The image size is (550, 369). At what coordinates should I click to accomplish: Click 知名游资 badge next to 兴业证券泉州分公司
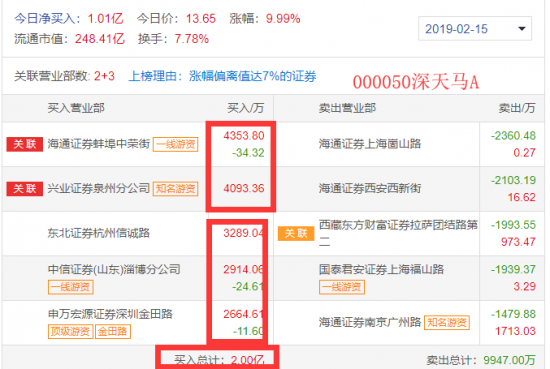click(175, 189)
